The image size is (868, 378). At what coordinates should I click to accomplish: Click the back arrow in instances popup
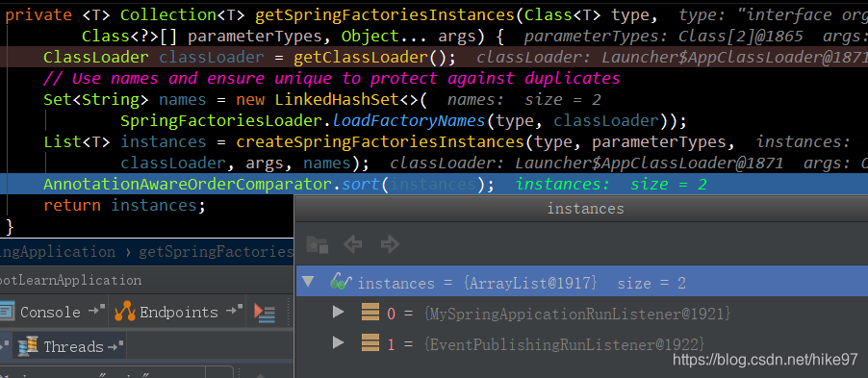pyautogui.click(x=352, y=244)
